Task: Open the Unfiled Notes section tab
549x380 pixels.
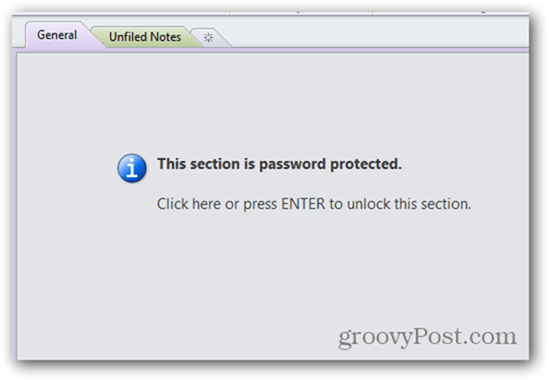Action: 145,37
